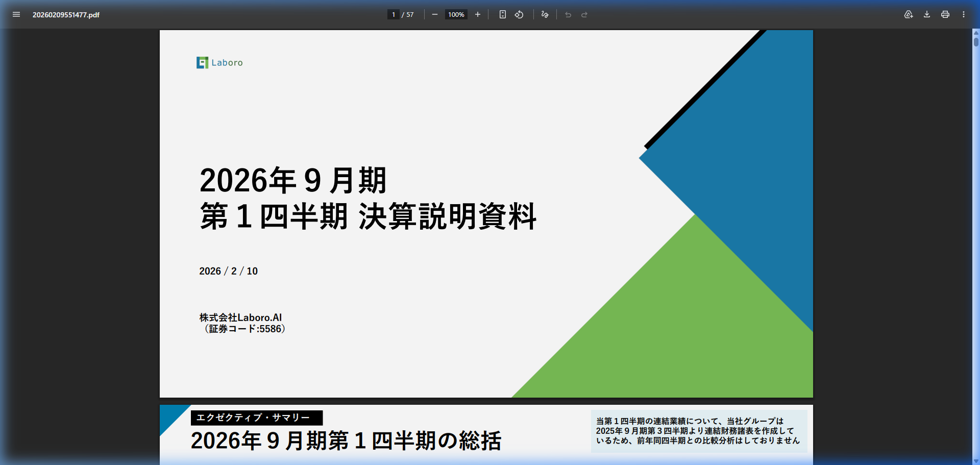The image size is (980, 465).
Task: Open the three-dot more actions menu
Action: 964,14
